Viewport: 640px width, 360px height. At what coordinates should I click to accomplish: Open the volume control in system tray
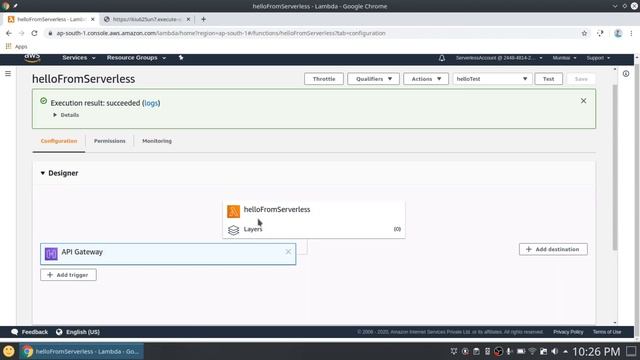[554, 351]
